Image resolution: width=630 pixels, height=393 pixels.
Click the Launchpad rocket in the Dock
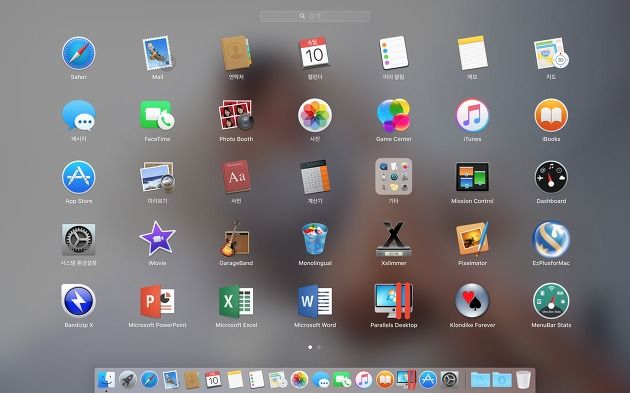(x=128, y=379)
